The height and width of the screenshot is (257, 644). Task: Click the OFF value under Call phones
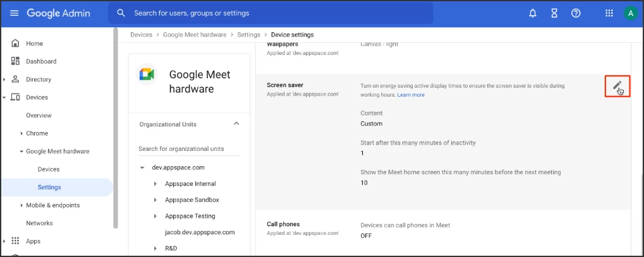(x=366, y=236)
